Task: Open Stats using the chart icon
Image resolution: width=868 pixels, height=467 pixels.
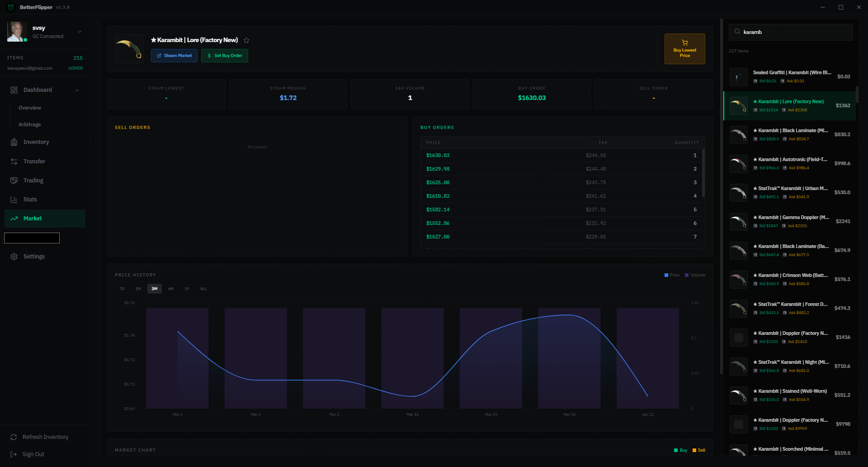Action: tap(14, 199)
